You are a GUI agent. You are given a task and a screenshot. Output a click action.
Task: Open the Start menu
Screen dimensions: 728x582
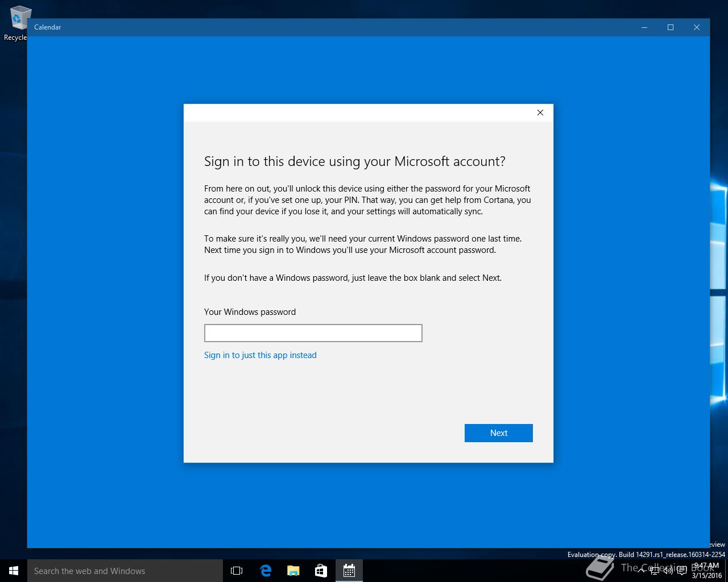point(14,571)
